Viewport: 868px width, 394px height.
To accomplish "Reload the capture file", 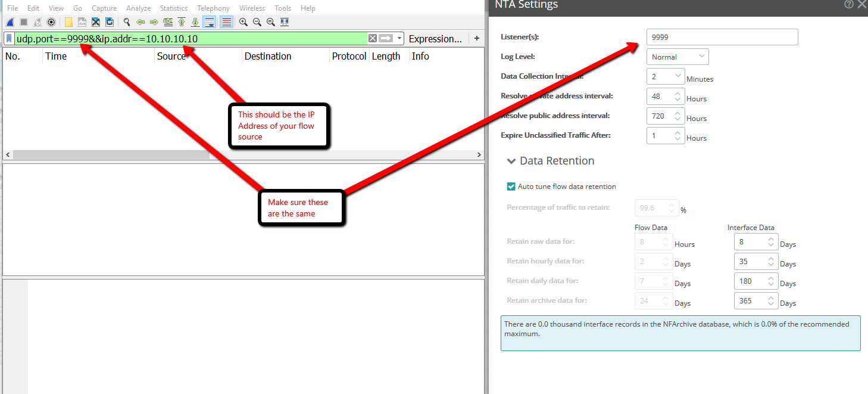I will pos(110,22).
